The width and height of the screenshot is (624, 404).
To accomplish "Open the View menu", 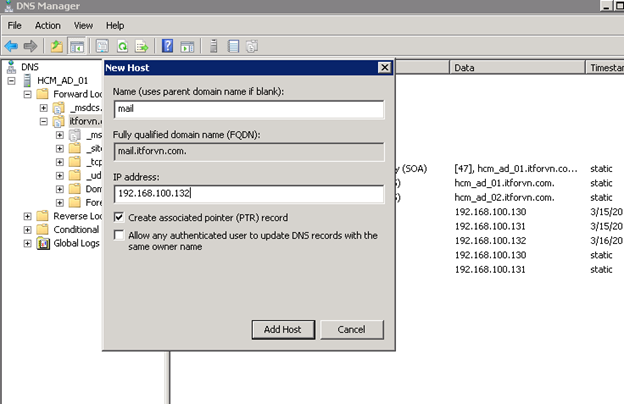I will pos(83,25).
